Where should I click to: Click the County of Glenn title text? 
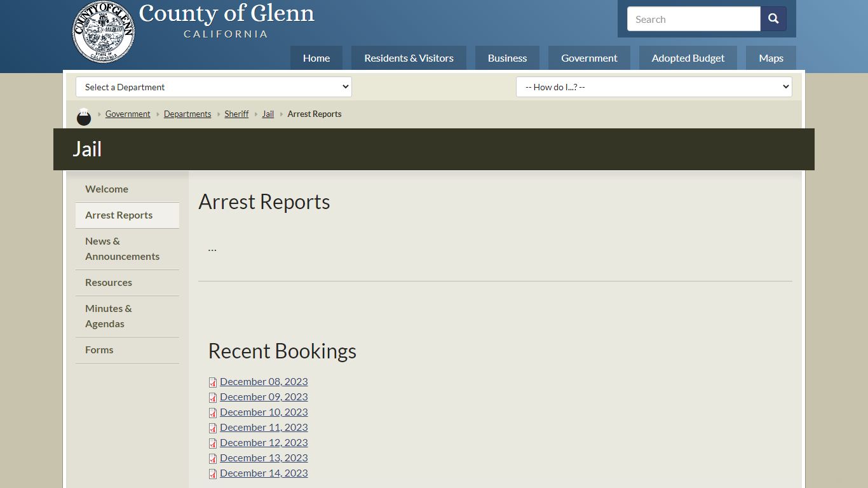[226, 13]
